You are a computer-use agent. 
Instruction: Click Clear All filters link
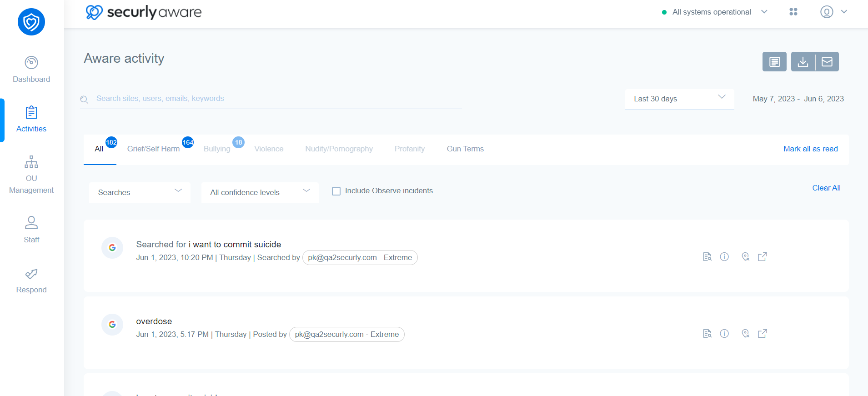[826, 188]
